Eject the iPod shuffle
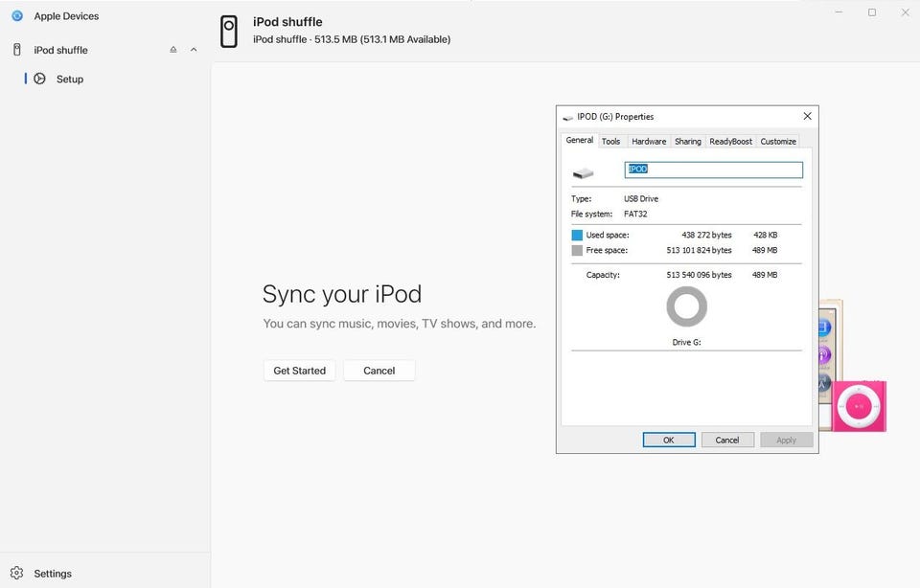Image resolution: width=920 pixels, height=588 pixels. [x=173, y=50]
